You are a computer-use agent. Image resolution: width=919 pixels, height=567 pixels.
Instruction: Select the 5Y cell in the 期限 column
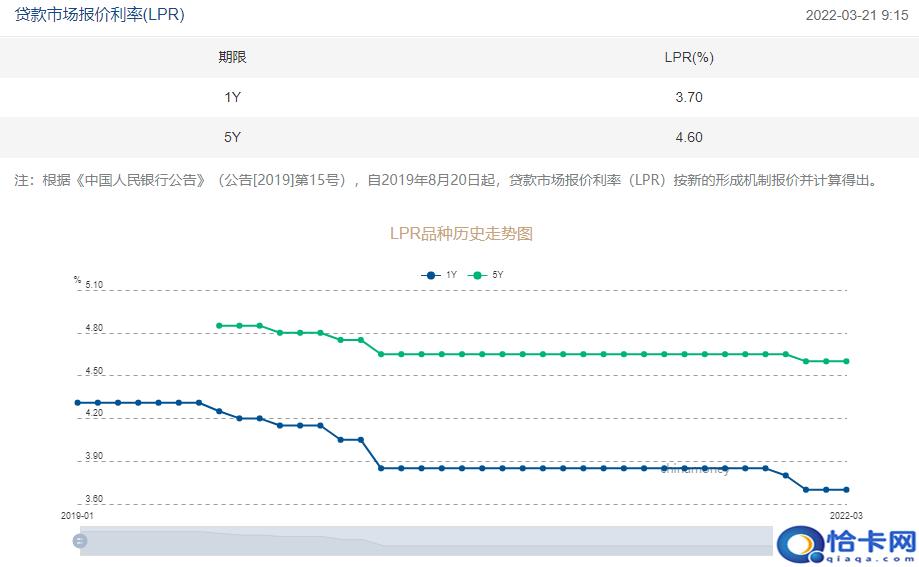coord(232,137)
